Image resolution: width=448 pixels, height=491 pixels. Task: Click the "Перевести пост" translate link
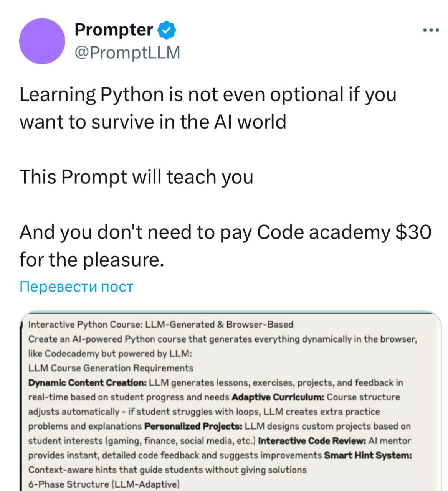(76, 287)
